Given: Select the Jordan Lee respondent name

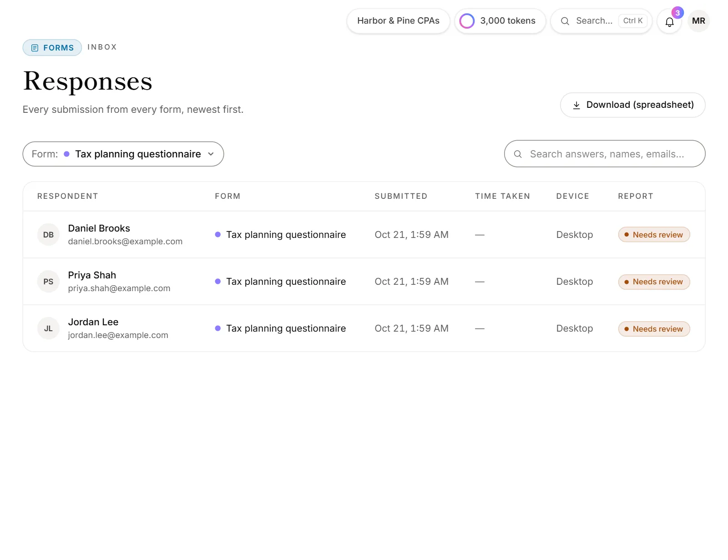Looking at the screenshot, I should pyautogui.click(x=93, y=322).
